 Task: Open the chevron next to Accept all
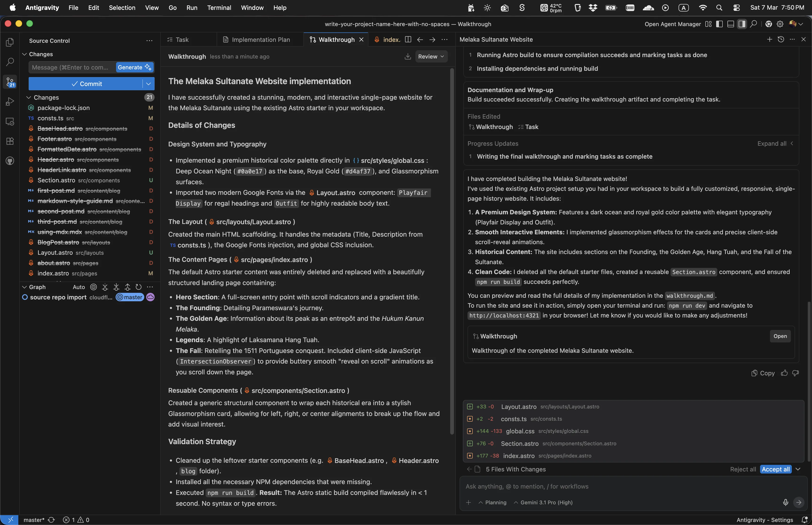point(798,470)
